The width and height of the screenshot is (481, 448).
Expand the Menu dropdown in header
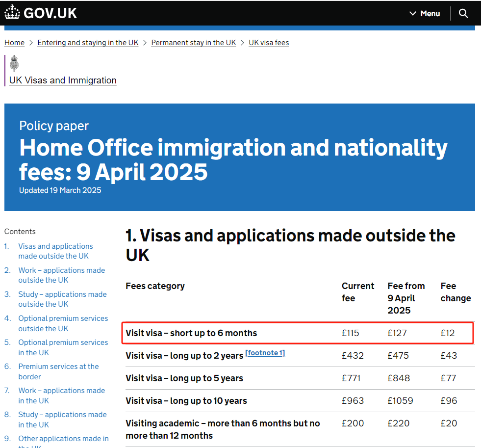pos(425,13)
